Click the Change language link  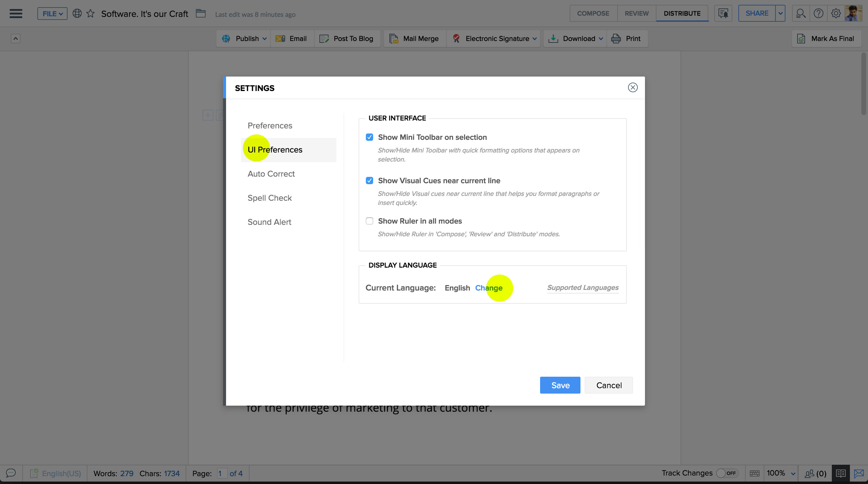(x=489, y=288)
